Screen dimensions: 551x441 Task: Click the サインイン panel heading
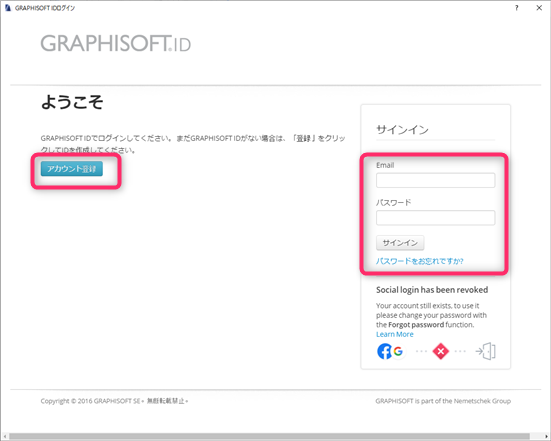(x=402, y=130)
